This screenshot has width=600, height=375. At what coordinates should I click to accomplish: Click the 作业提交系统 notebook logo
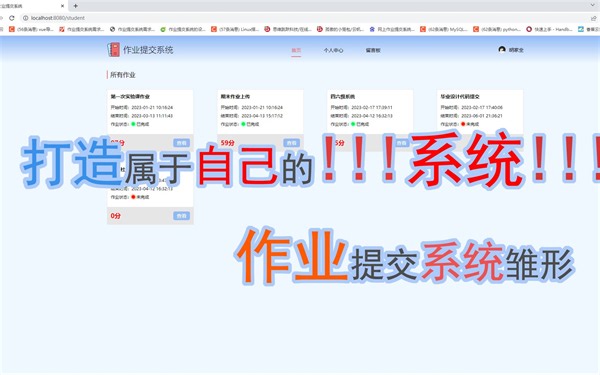tap(113, 50)
